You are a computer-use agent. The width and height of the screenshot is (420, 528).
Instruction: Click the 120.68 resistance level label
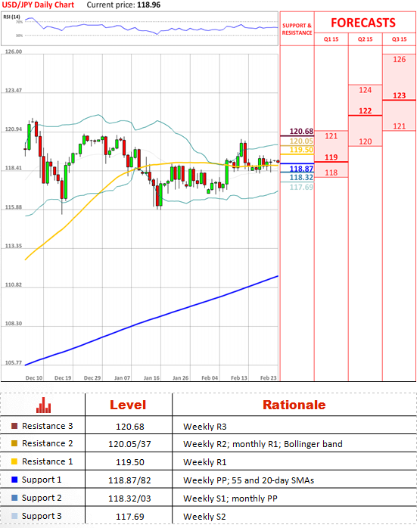point(301,132)
